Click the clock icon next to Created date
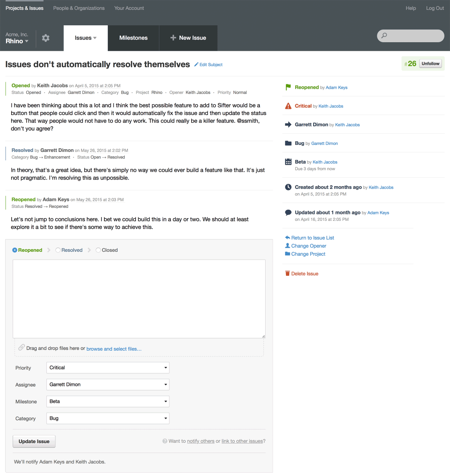Viewport: 450px width, 476px height. click(288, 187)
